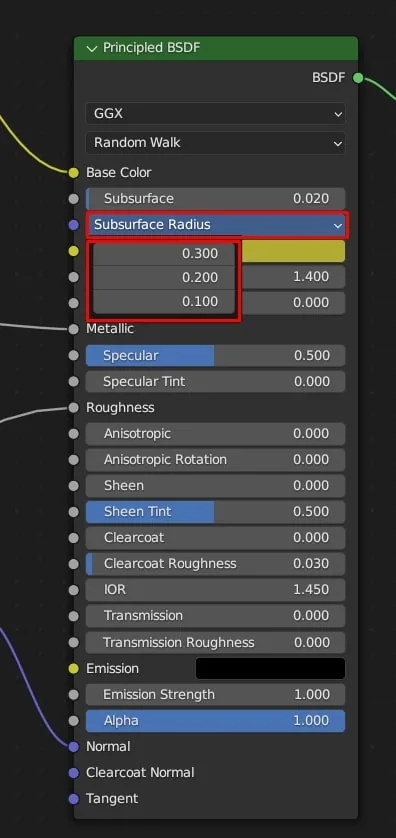Screen dimensions: 396x838
Task: Collapse the Principled BSDF node with header arrow
Action: click(x=92, y=49)
